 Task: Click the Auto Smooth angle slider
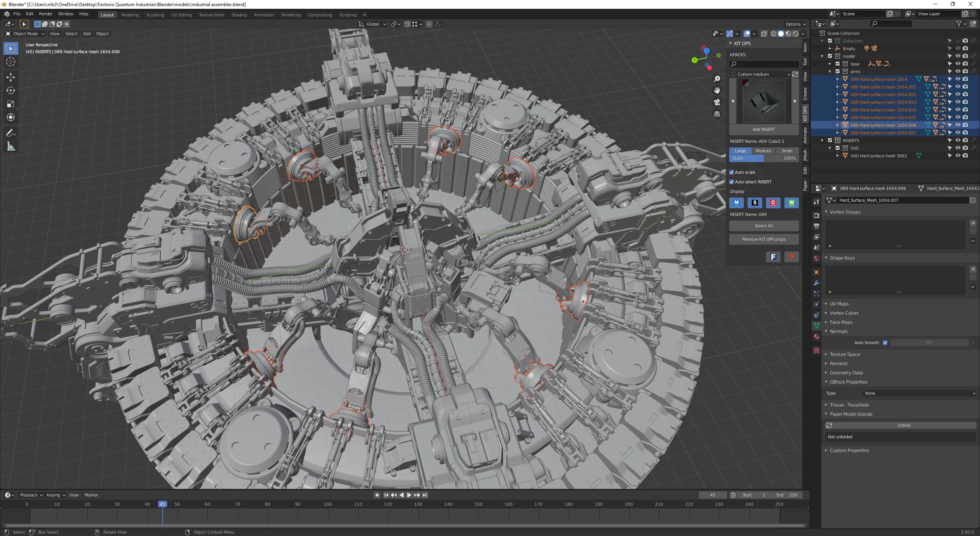tap(929, 343)
